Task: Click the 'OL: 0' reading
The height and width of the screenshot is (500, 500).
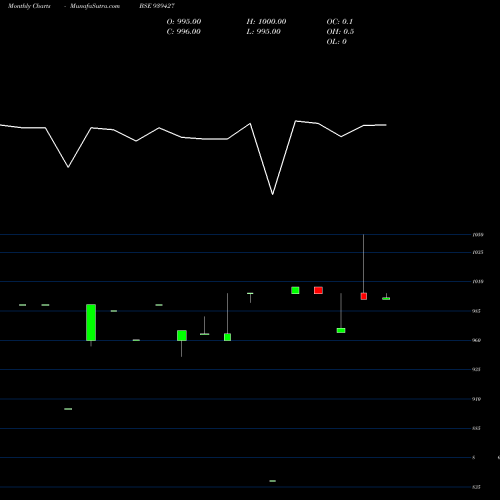Action: pyautogui.click(x=337, y=42)
